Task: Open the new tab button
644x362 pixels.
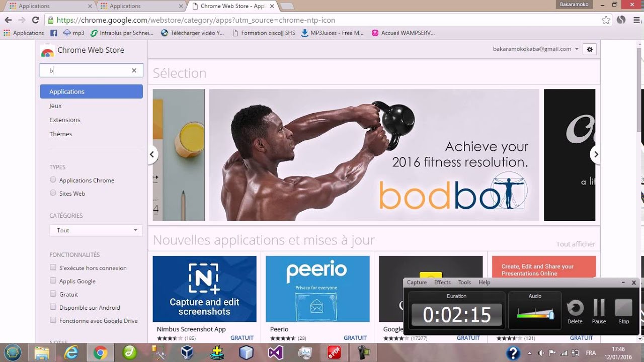Action: pos(286,7)
